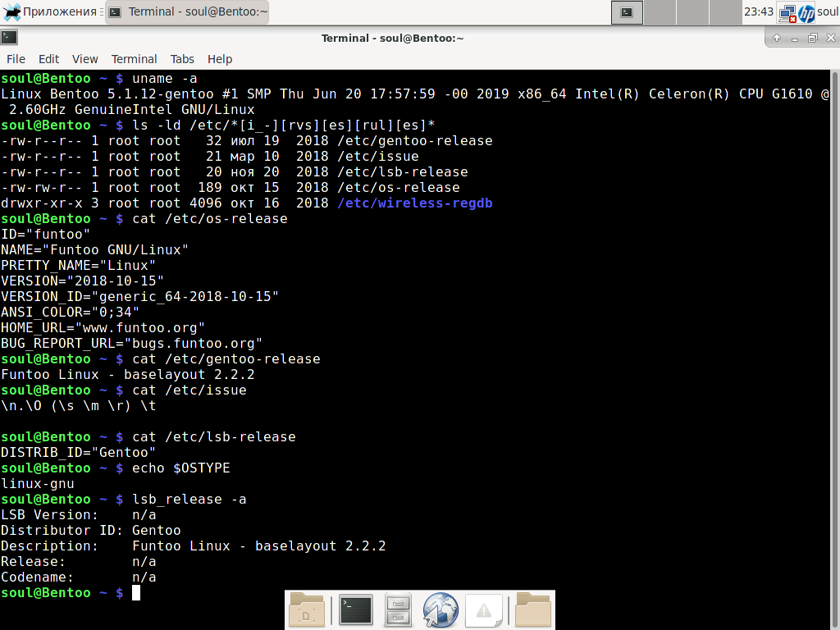
Task: Click the blue "/etc/wireless-regdb" directory entry
Action: click(414, 203)
